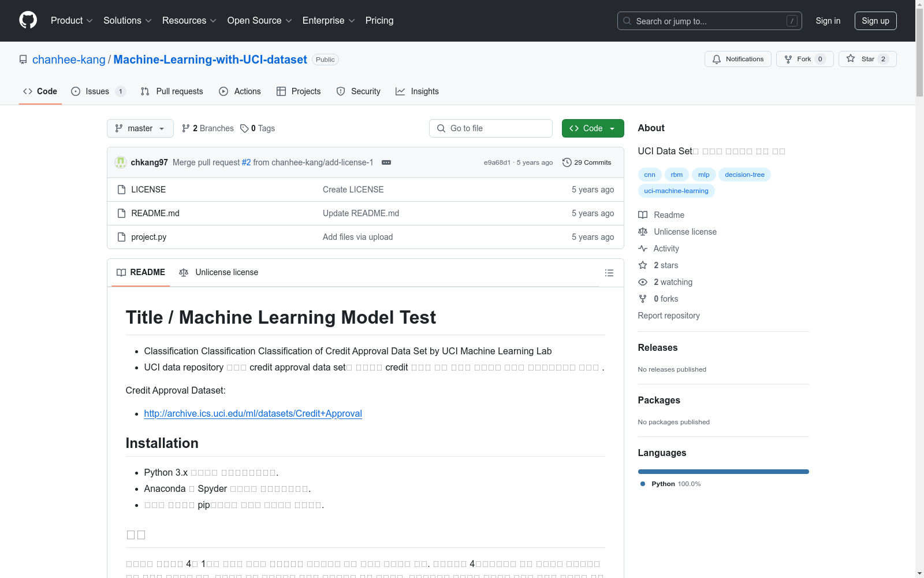Click the branches icon next to Branches

(x=186, y=128)
